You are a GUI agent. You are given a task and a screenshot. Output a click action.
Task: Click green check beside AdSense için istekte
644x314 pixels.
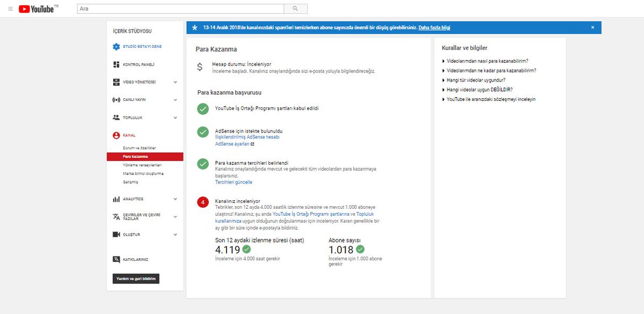coord(203,132)
